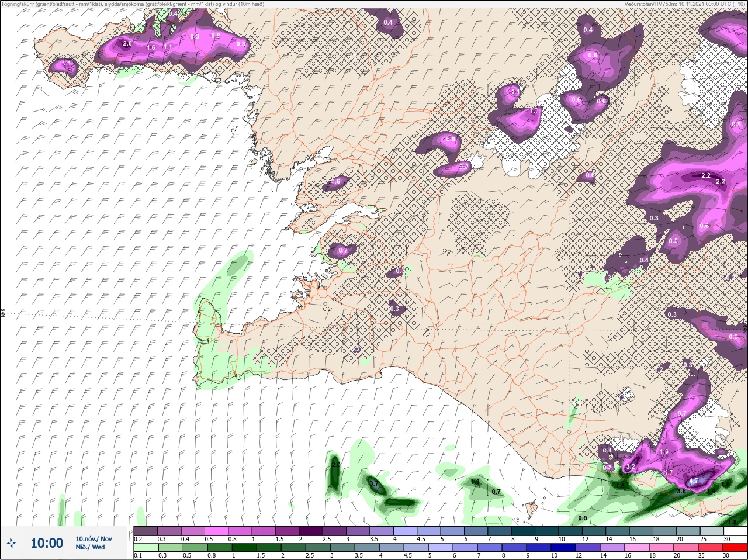Click the 3.6 value near the southeast coast

pyautogui.click(x=681, y=491)
